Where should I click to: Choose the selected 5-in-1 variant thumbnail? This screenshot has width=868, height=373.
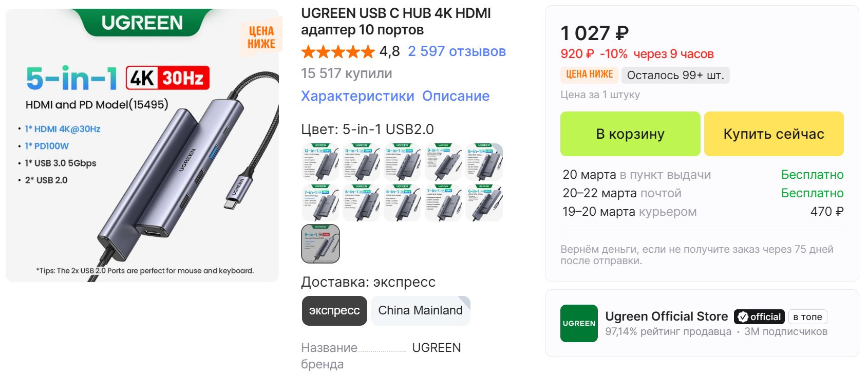[320, 244]
